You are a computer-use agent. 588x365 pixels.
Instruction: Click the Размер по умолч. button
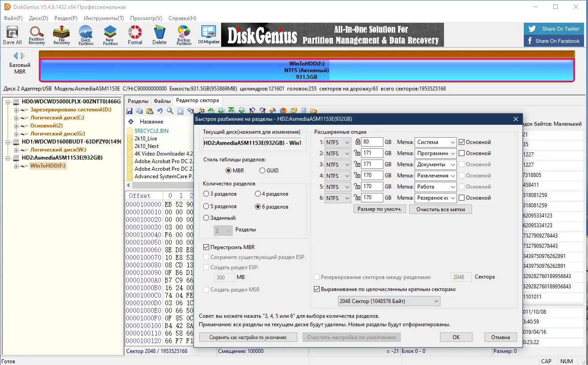(x=380, y=209)
